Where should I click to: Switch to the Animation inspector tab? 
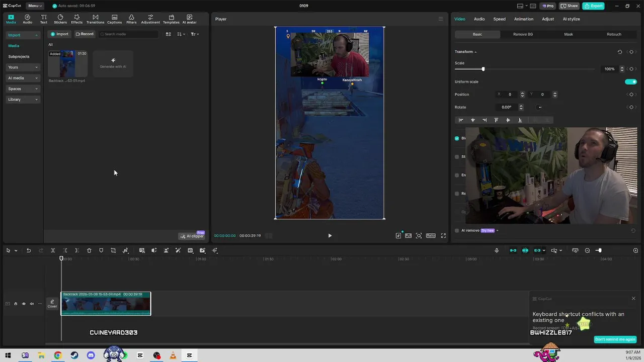click(x=523, y=19)
